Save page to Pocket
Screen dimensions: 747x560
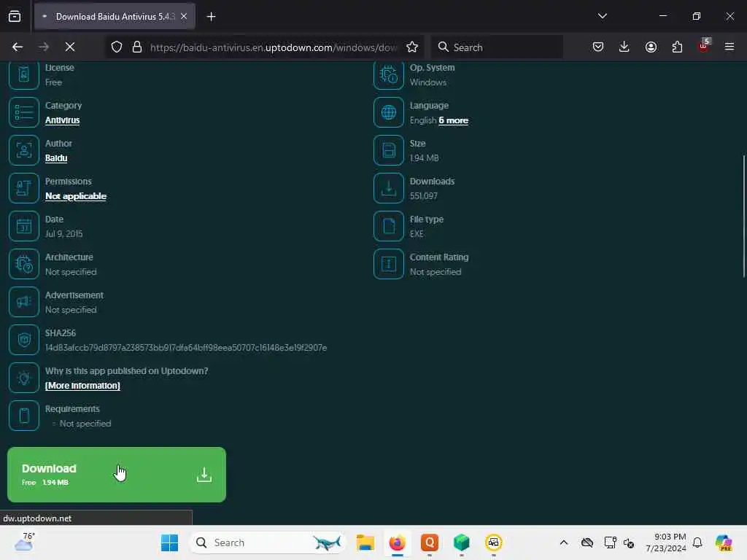(598, 47)
